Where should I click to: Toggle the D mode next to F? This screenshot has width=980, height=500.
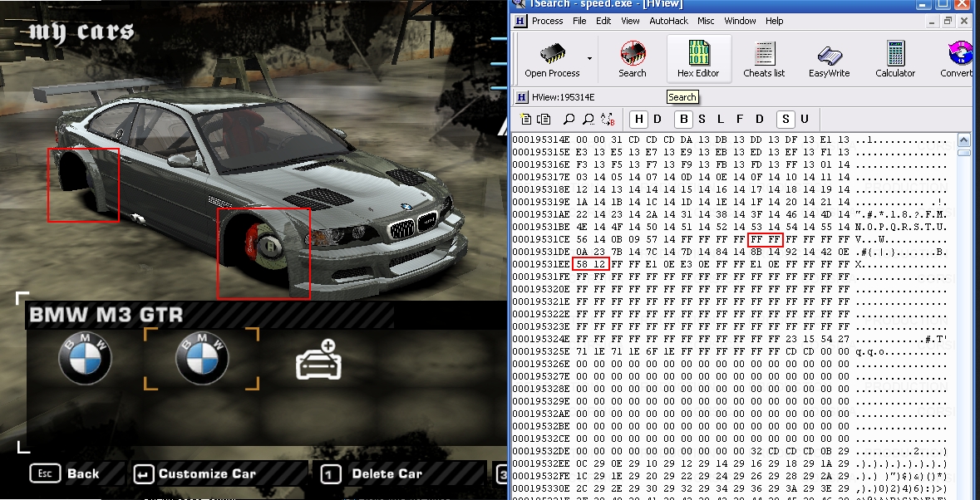pyautogui.click(x=760, y=120)
